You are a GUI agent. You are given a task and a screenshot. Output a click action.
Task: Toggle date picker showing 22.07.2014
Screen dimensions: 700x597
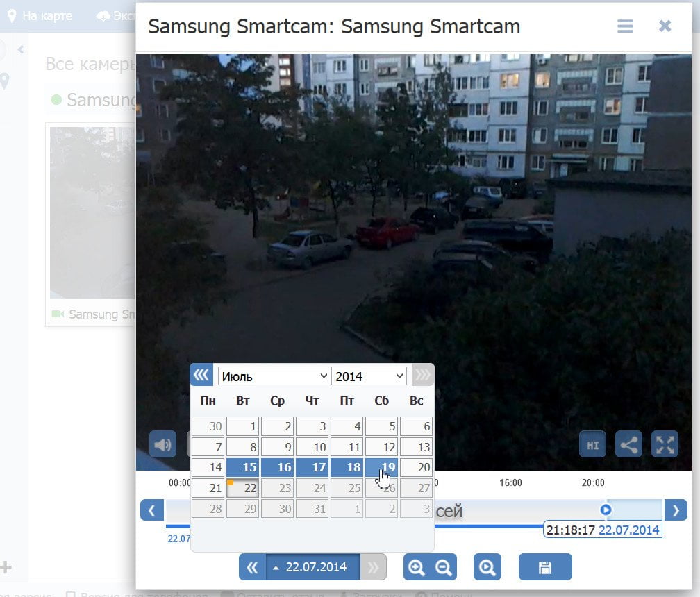pos(313,567)
